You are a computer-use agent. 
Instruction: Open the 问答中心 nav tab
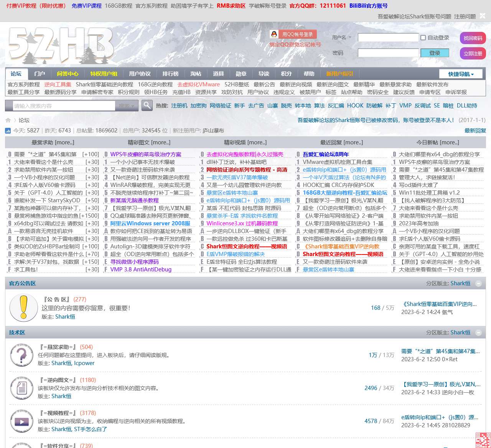(x=68, y=74)
